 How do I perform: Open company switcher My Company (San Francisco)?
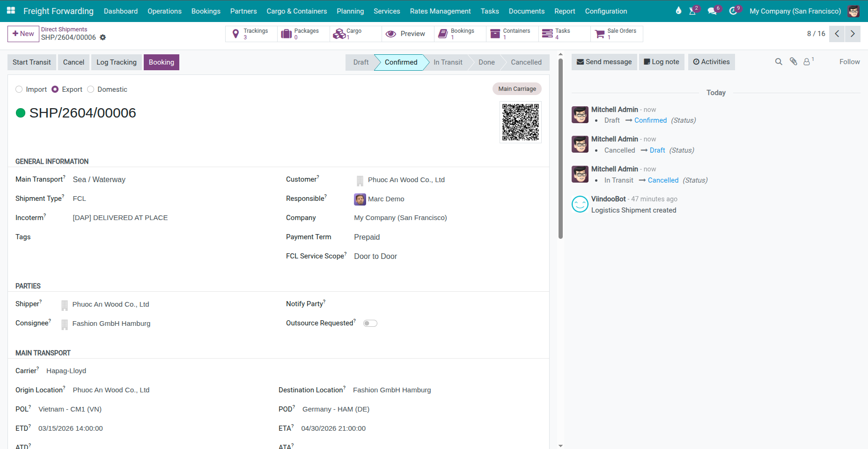(795, 11)
